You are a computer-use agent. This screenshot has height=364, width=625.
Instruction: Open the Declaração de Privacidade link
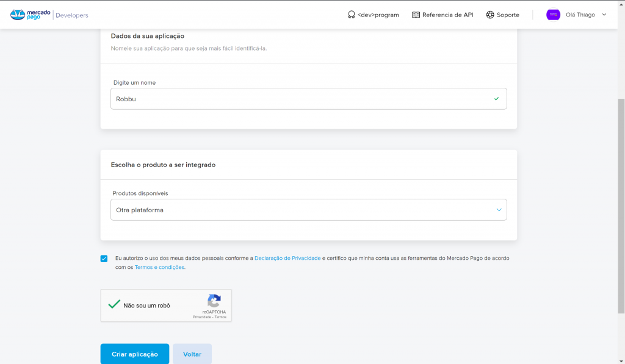[287, 259]
